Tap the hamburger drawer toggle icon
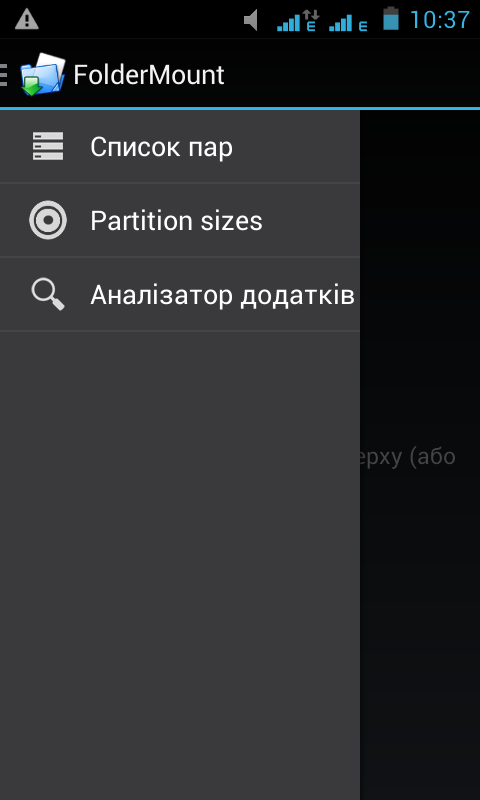The height and width of the screenshot is (800, 480). [4, 75]
